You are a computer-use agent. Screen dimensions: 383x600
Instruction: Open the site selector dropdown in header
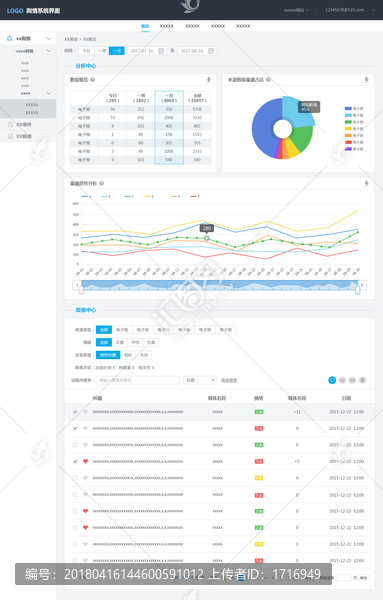click(297, 10)
